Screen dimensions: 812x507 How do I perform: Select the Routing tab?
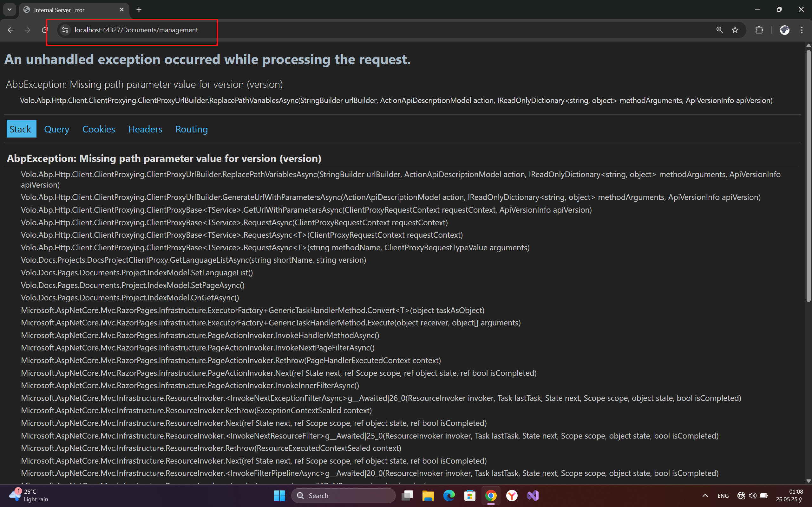192,129
